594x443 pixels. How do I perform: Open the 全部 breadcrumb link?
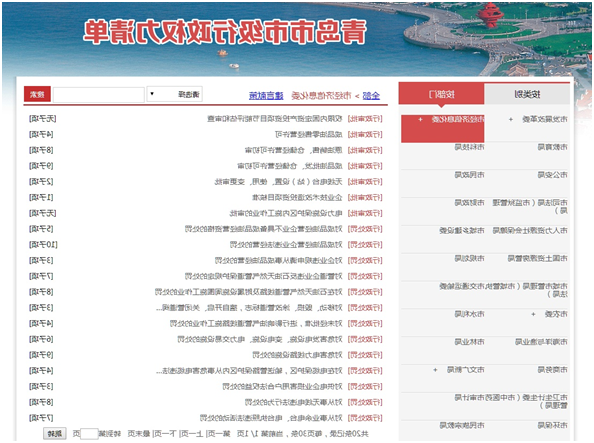coord(371,96)
